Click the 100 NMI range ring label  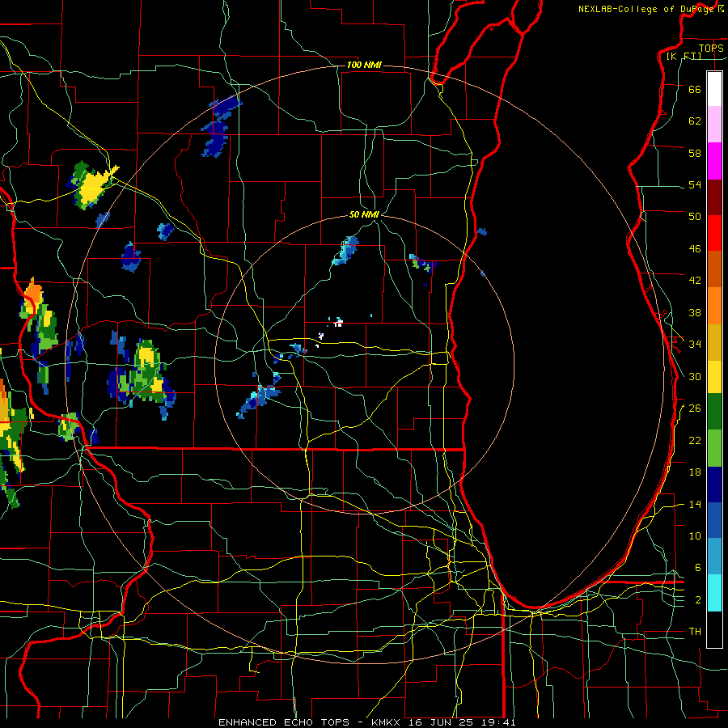coord(364,65)
